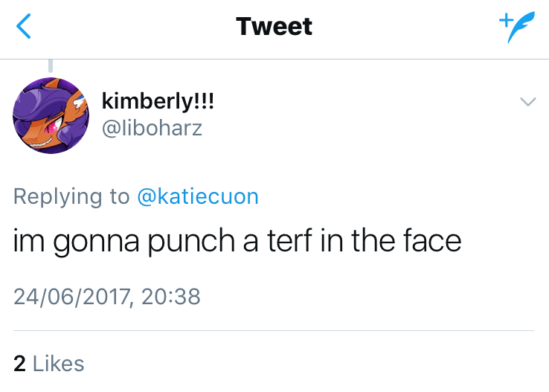Open kimberly!!! profile avatar picture
This screenshot has height=392, width=549.
(50, 116)
